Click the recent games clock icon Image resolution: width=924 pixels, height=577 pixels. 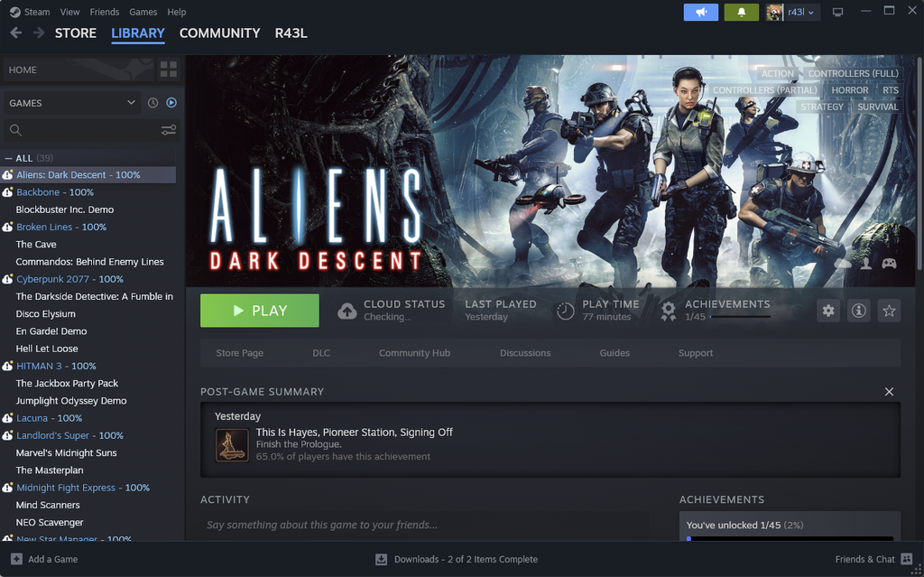(152, 102)
